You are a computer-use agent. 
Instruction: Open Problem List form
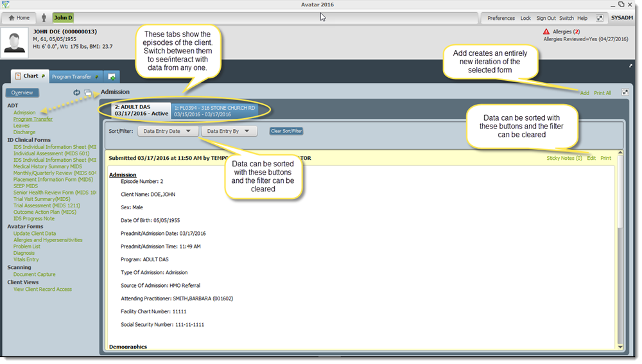(26, 247)
